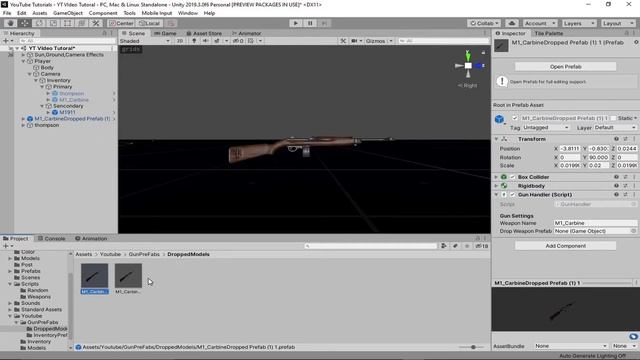
Task: Open the Layer dropdown showing Default
Action: 615,128
